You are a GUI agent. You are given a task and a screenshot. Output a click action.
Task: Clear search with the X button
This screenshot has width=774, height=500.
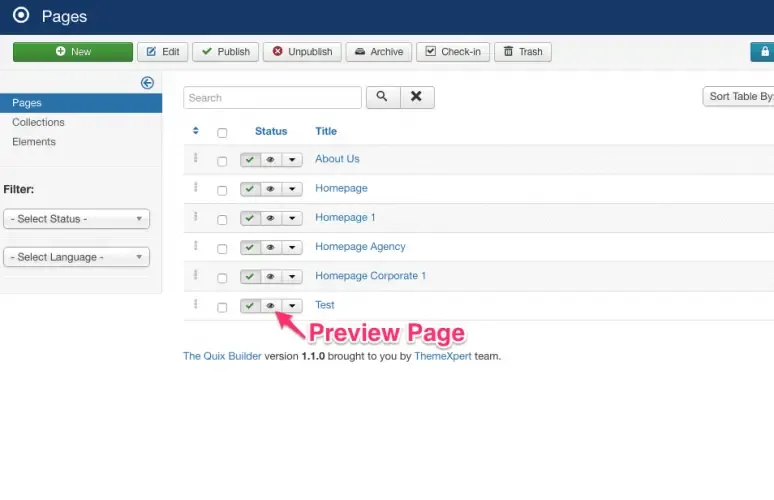click(417, 97)
